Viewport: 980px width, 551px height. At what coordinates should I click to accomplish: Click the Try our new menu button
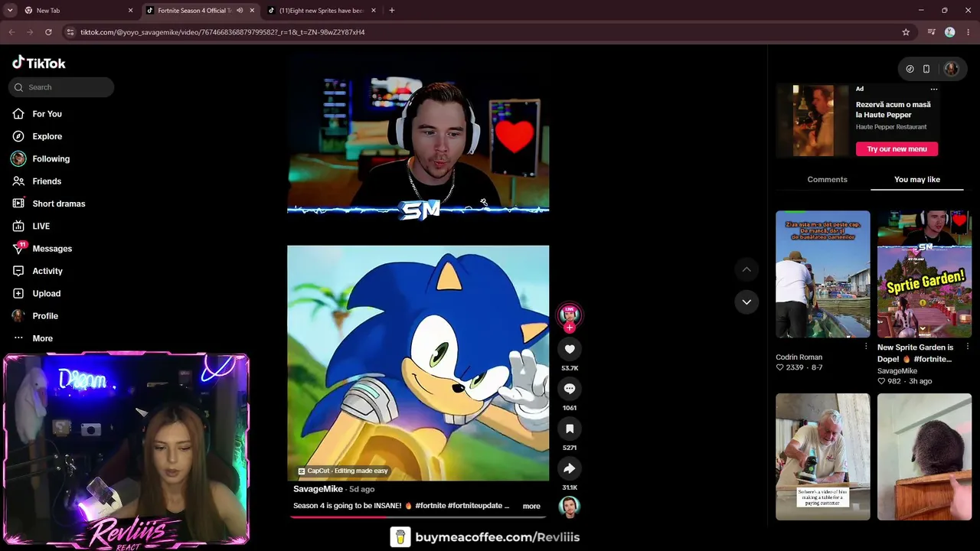tap(897, 149)
